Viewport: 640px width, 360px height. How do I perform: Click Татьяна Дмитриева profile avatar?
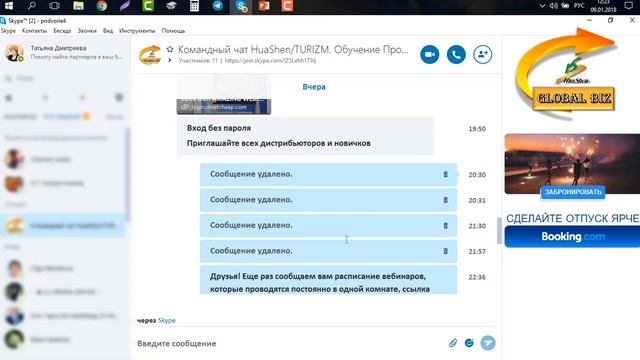pos(14,53)
